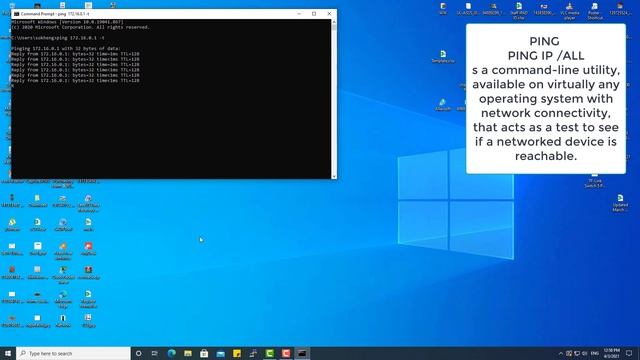This screenshot has height=360, width=640.
Task: Open File Explorer from the taskbar
Action: pos(188,353)
